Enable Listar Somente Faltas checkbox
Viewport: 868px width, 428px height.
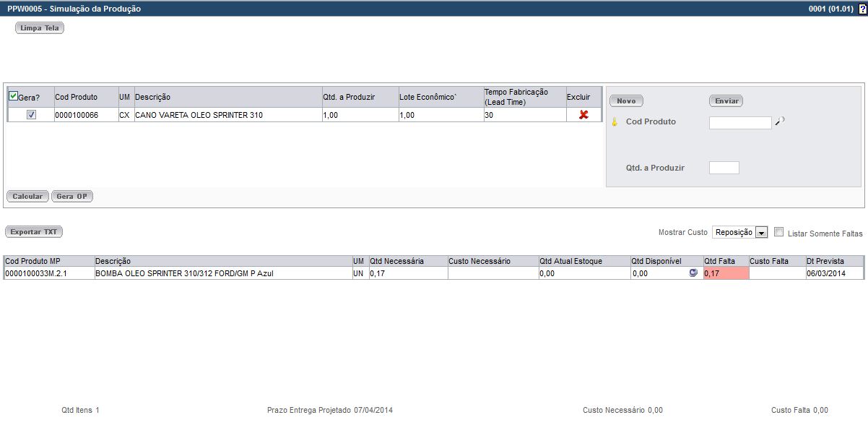coord(778,232)
